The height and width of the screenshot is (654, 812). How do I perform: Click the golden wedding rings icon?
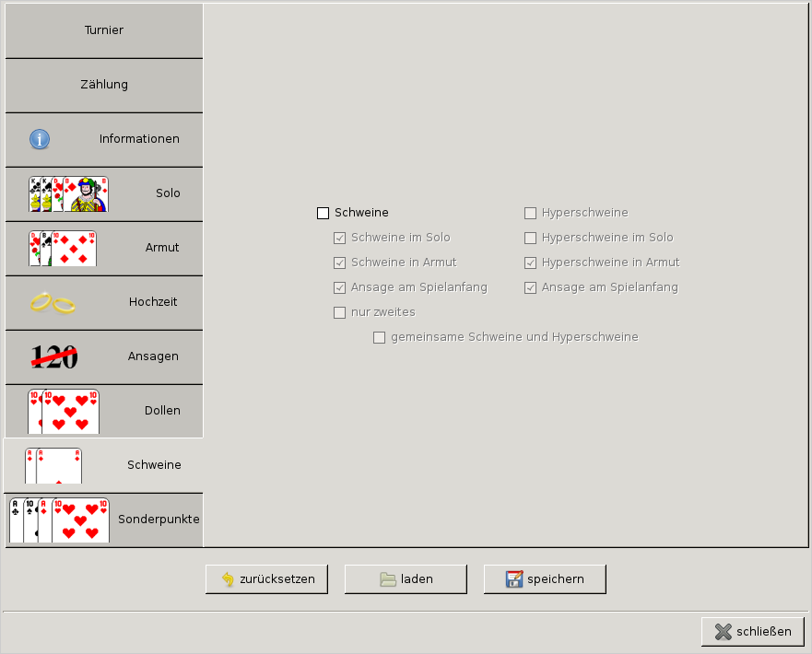tap(53, 303)
